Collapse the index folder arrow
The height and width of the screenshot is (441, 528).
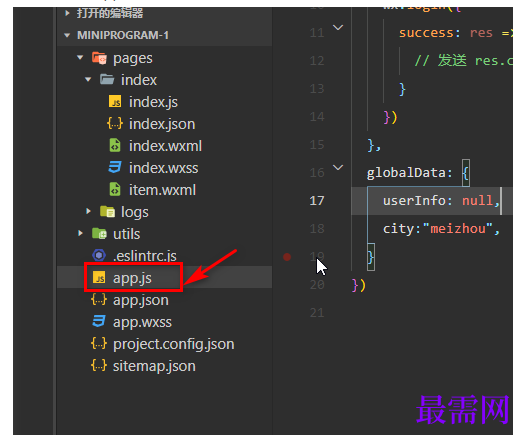tap(88, 80)
